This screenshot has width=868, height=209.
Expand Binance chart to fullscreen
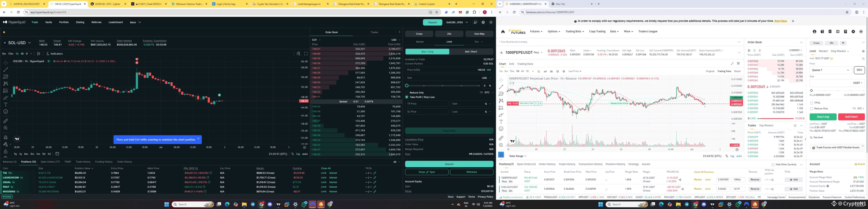[732, 64]
